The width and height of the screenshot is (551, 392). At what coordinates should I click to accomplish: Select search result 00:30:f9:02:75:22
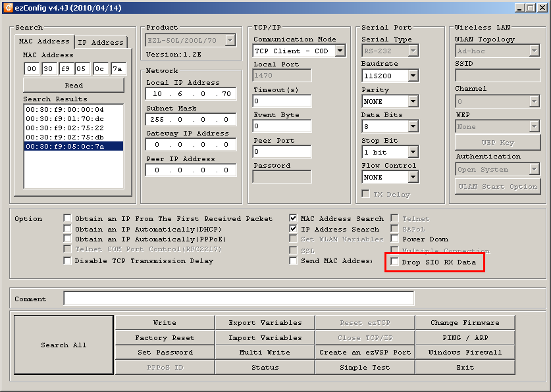(74, 128)
